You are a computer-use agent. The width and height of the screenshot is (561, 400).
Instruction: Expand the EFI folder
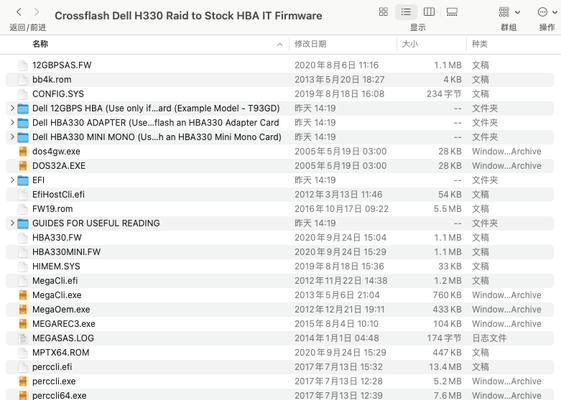click(x=12, y=180)
